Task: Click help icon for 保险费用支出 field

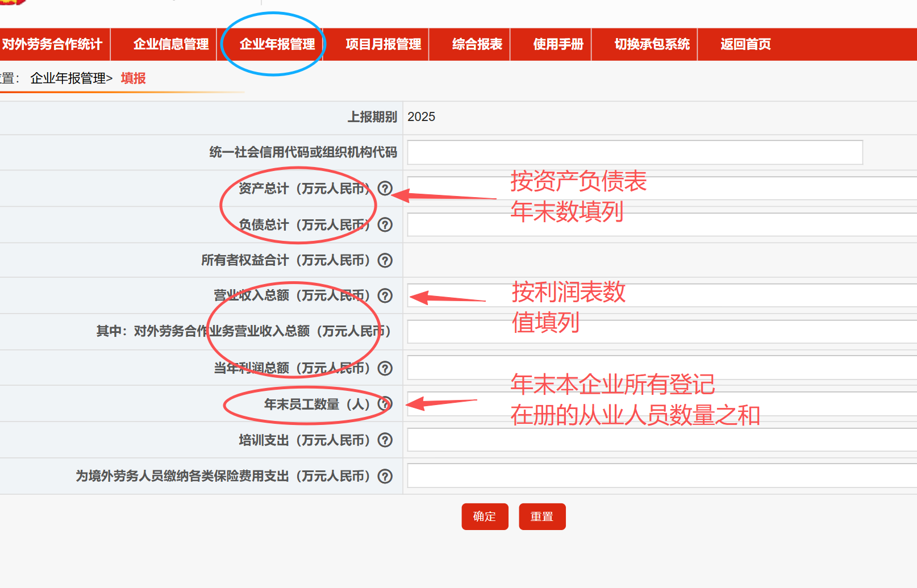Action: click(385, 476)
